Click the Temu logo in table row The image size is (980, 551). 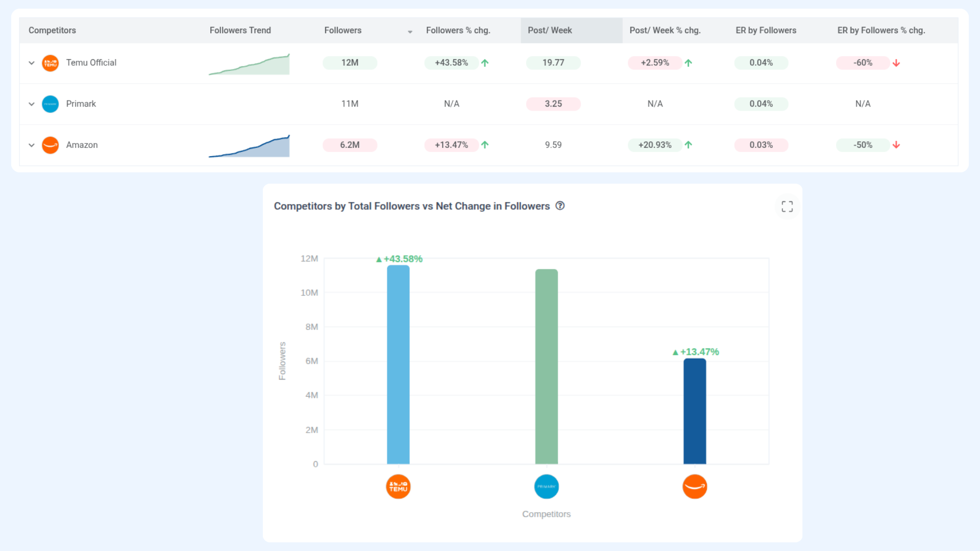pyautogui.click(x=50, y=63)
